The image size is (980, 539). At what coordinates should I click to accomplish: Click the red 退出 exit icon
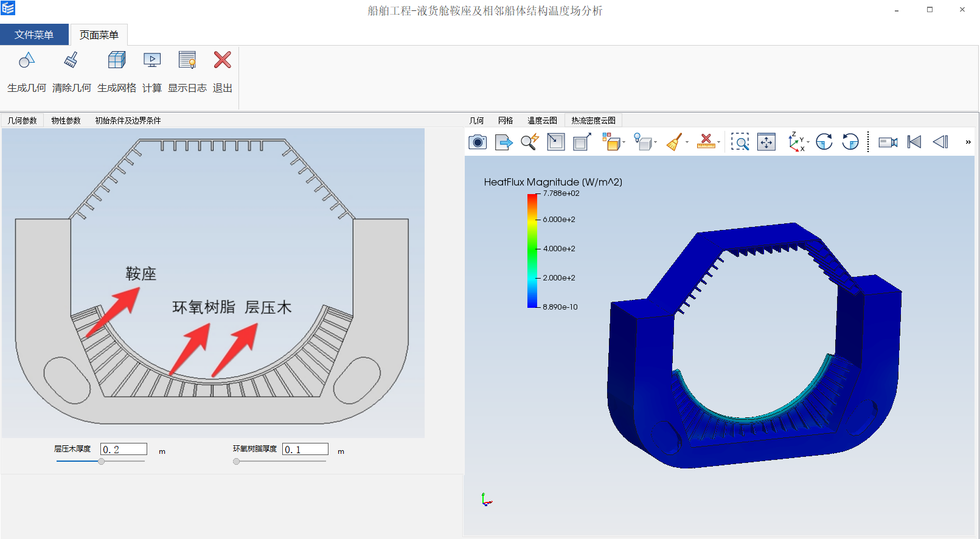tap(223, 60)
